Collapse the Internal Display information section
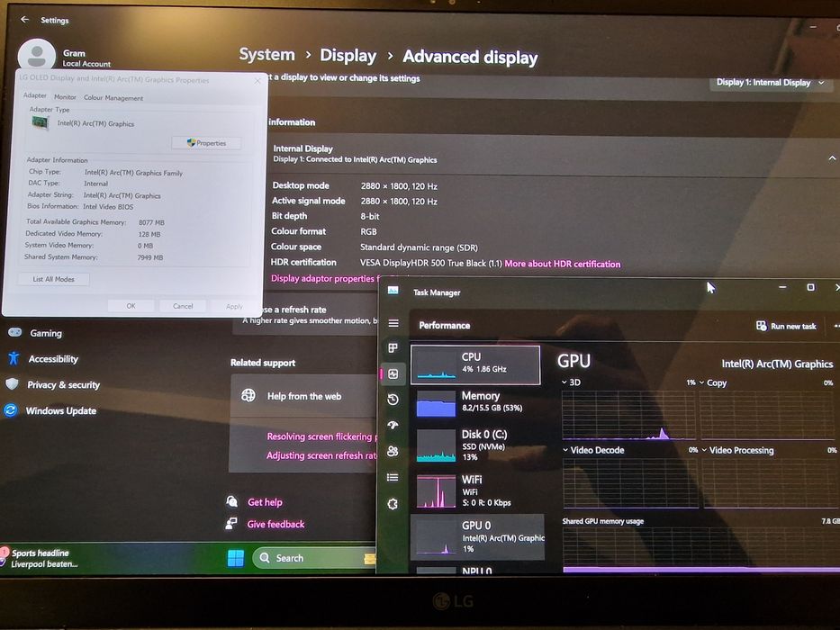The height and width of the screenshot is (630, 840). click(x=831, y=158)
